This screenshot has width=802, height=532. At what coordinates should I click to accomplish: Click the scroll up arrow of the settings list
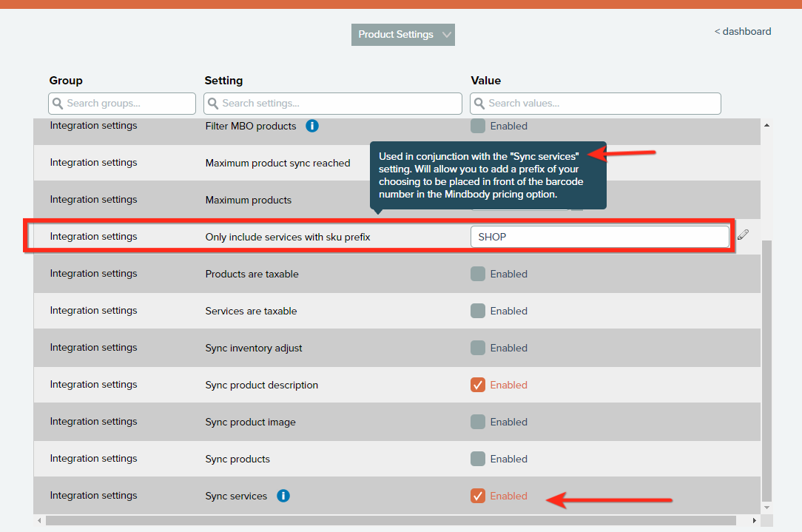(x=766, y=126)
